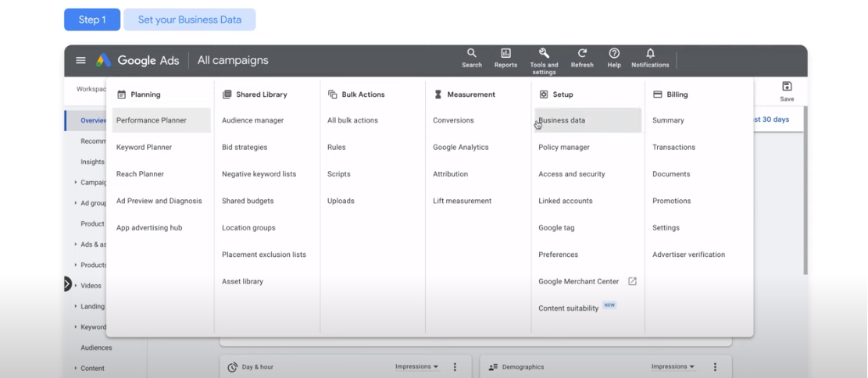Expand the sidebar with black arrow tab
The image size is (868, 378).
pos(67,284)
